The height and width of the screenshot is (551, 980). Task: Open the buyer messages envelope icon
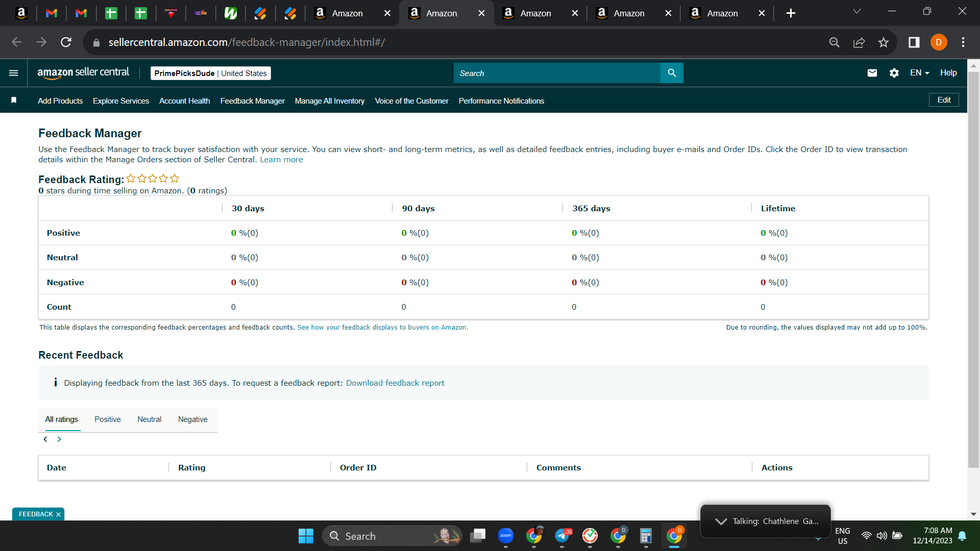tap(872, 73)
